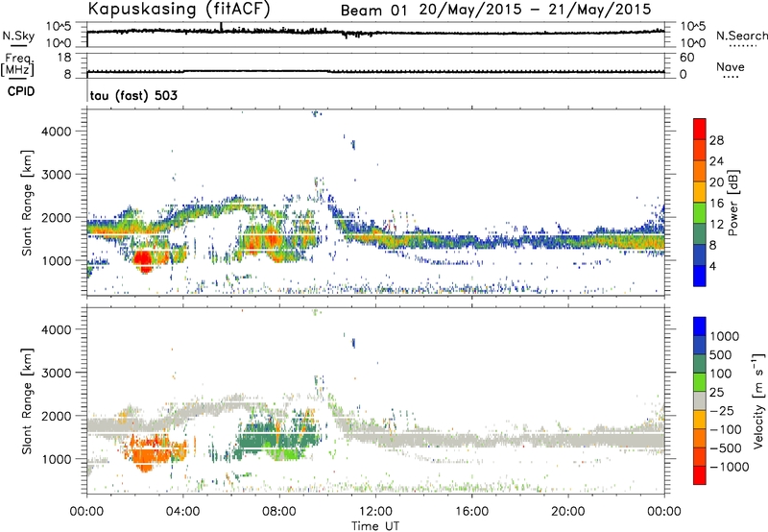
Task: Click the Nave legend label
Action: click(731, 67)
